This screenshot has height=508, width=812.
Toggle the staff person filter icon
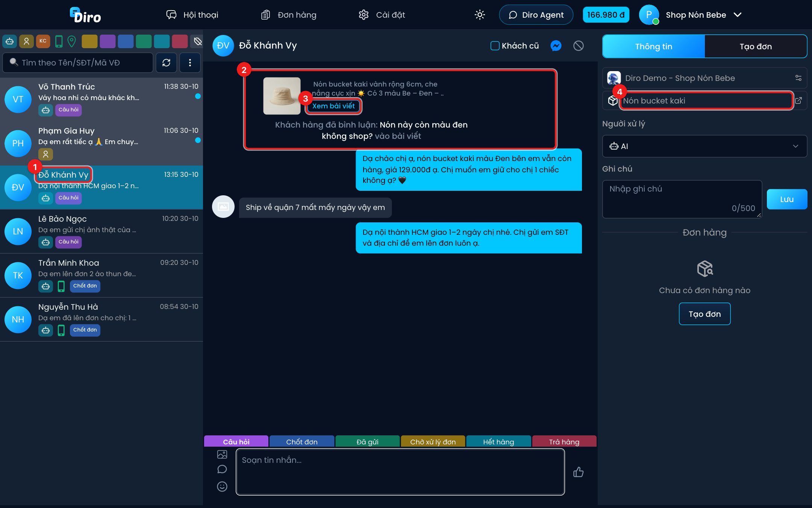pyautogui.click(x=26, y=41)
